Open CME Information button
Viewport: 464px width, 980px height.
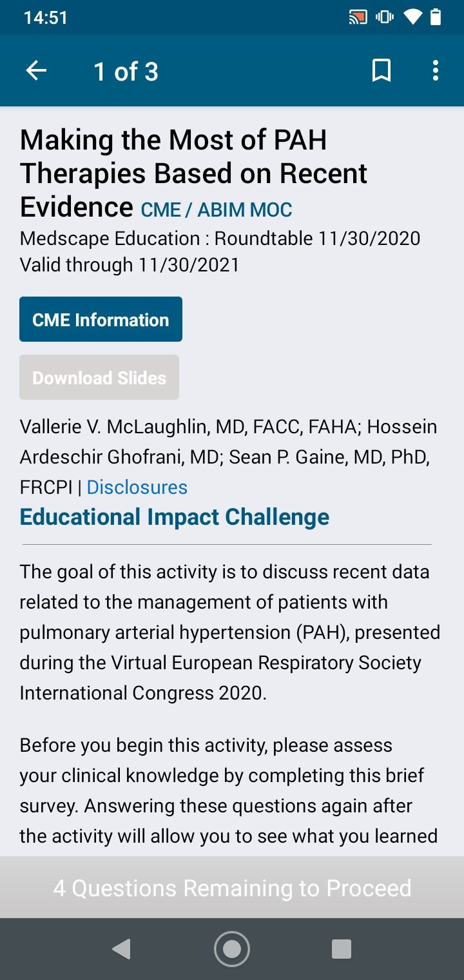[101, 320]
